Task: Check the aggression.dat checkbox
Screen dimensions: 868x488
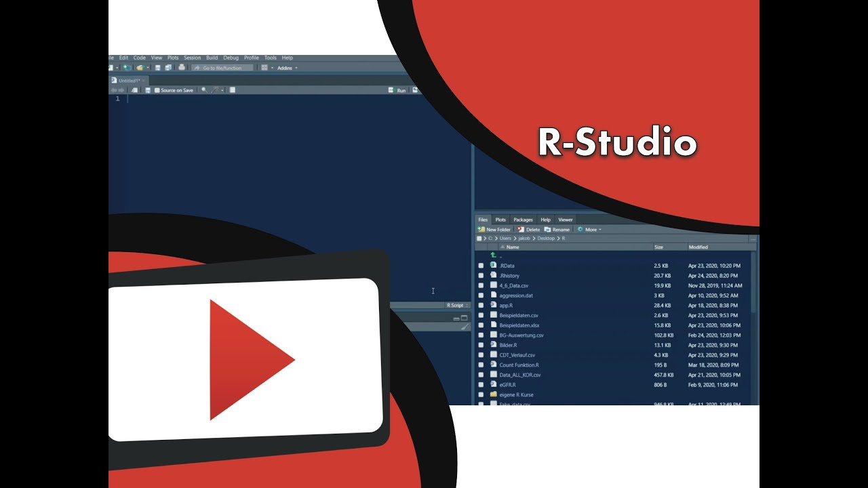Action: point(481,296)
